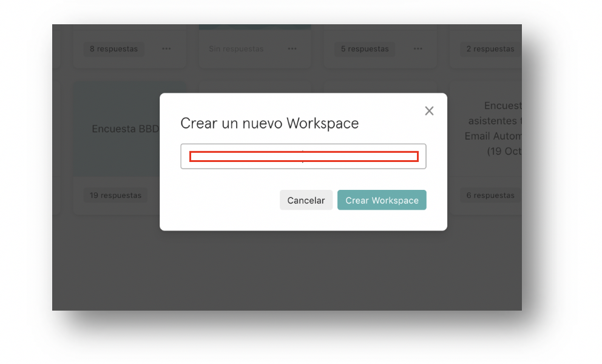Select the options icon on the Sin respuestas form
The width and height of the screenshot is (602, 364).
pos(292,49)
